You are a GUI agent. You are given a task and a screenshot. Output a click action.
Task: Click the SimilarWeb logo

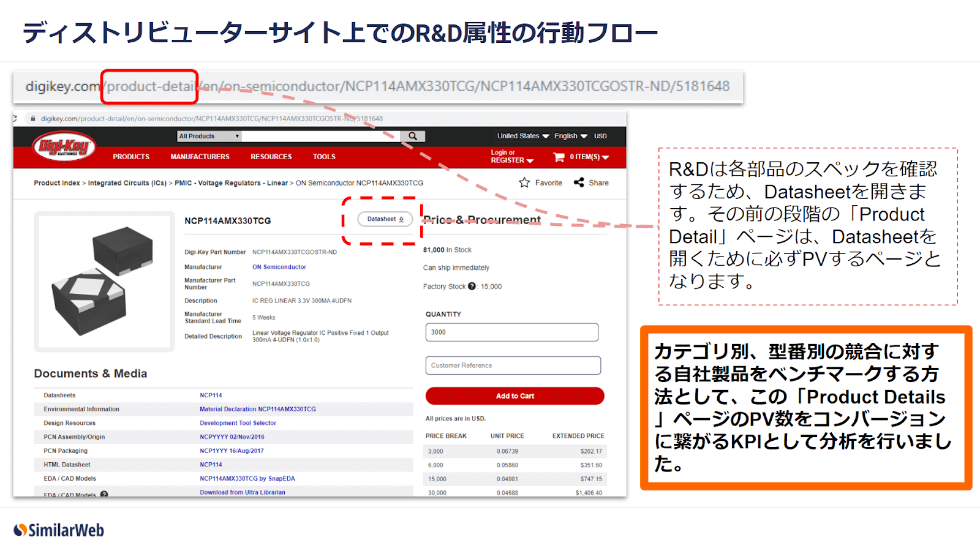(59, 530)
